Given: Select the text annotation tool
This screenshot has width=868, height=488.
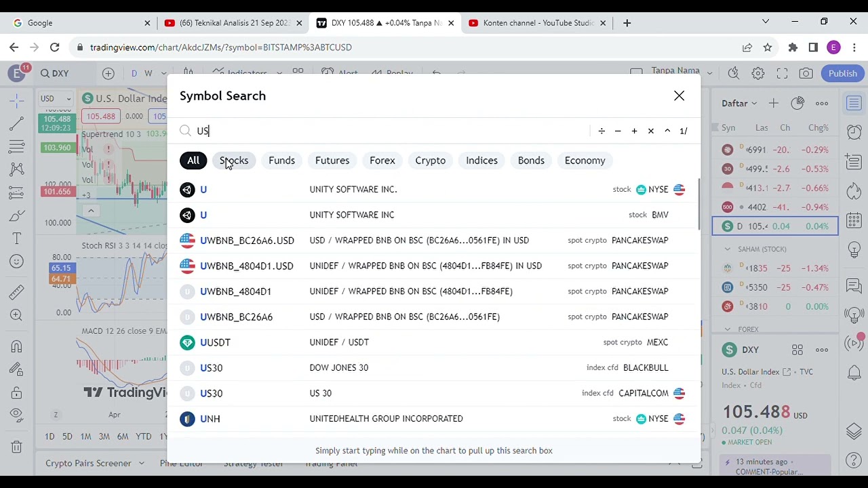Looking at the screenshot, I should tap(17, 239).
